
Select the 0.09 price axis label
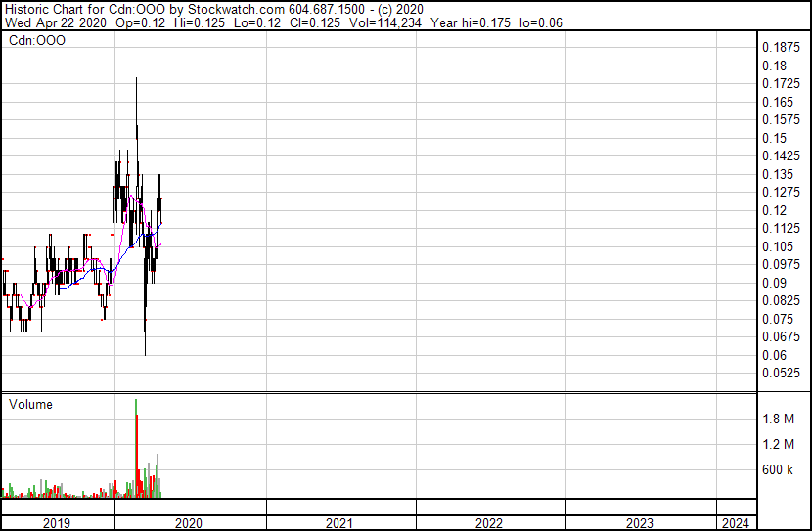click(x=775, y=283)
